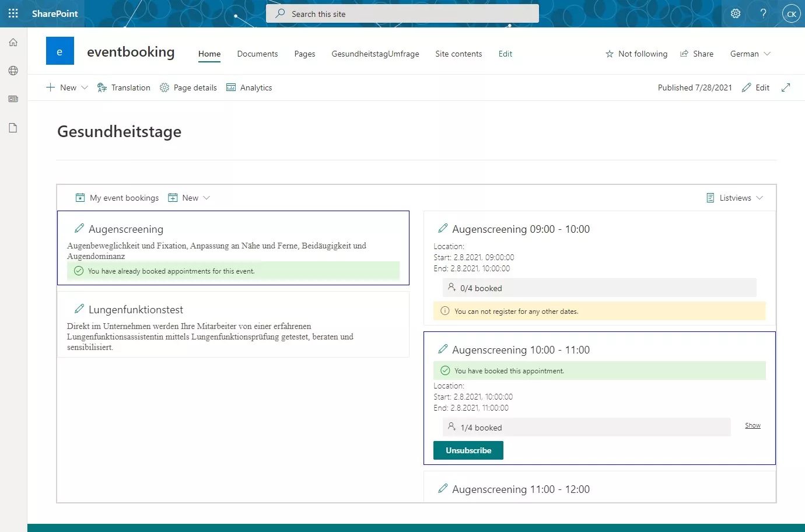Open the eventbooking site logo

(60, 51)
